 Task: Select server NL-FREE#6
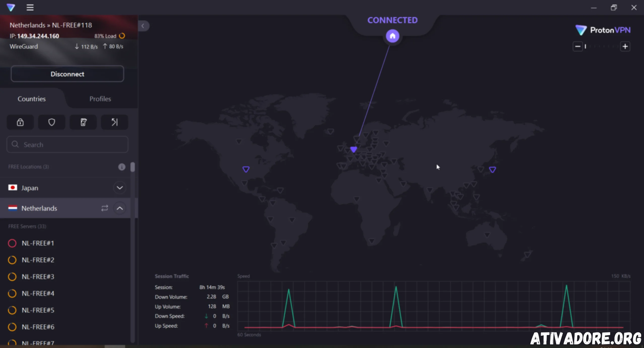(x=38, y=327)
